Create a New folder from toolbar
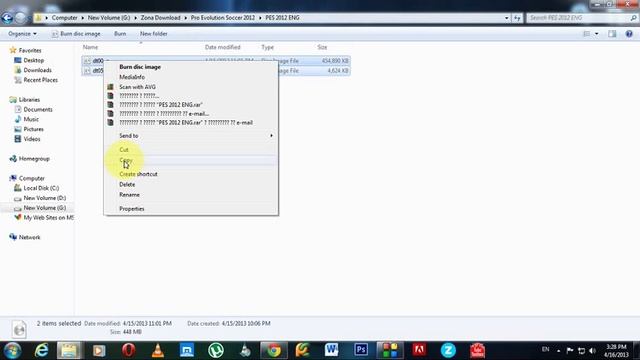Viewport: 640px width, 360px height. [x=153, y=34]
